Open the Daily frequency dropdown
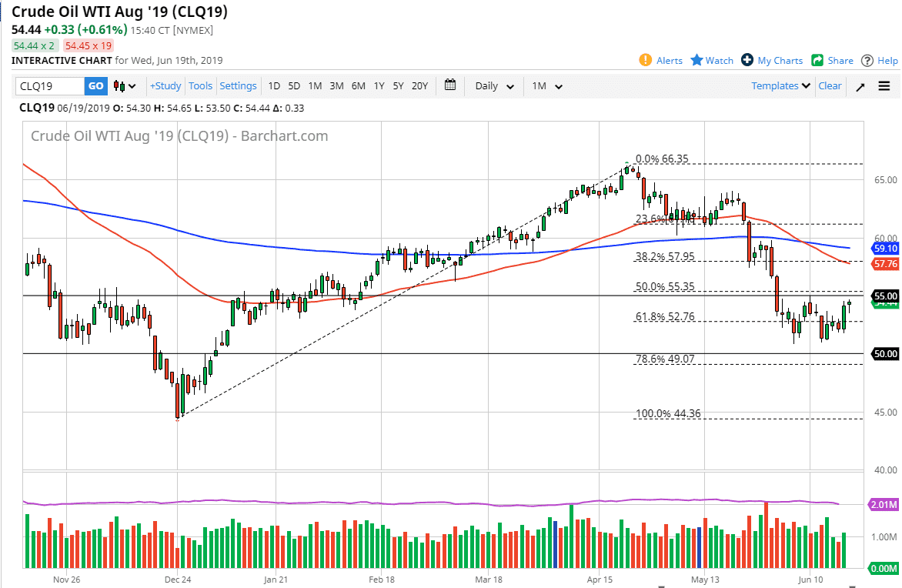The height and width of the screenshot is (588, 902). tap(493, 85)
